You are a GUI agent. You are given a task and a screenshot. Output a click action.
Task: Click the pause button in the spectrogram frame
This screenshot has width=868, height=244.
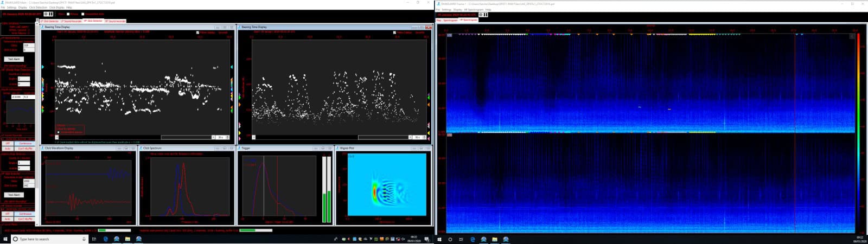pyautogui.click(x=485, y=15)
